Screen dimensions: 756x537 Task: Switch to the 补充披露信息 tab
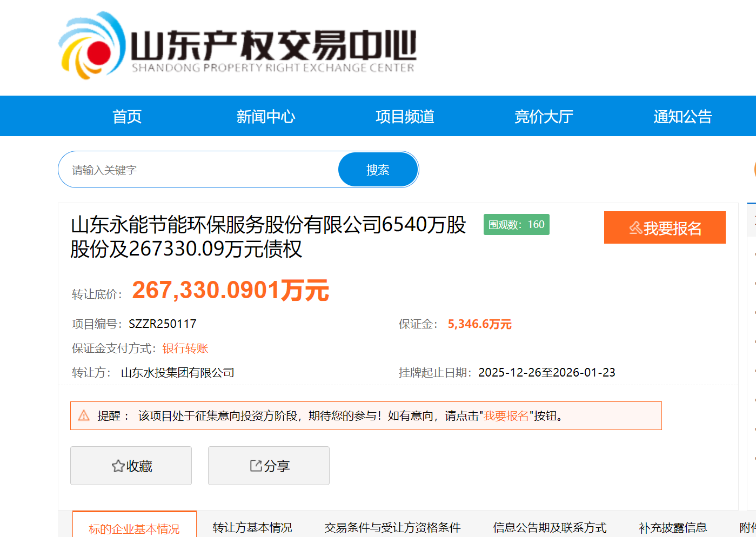click(x=673, y=527)
